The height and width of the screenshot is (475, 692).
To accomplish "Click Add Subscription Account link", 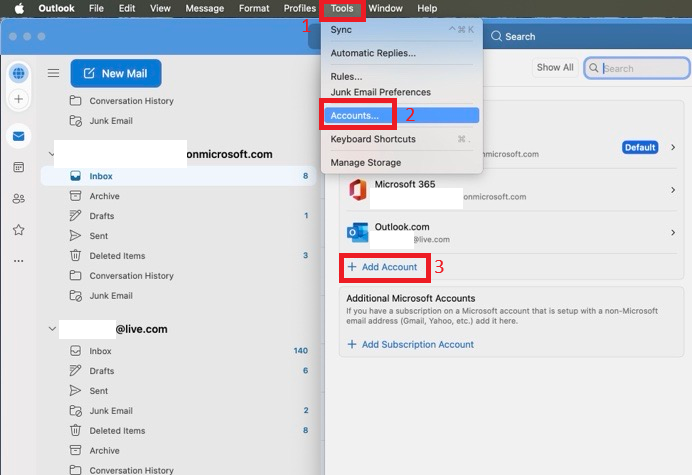I will (x=410, y=344).
